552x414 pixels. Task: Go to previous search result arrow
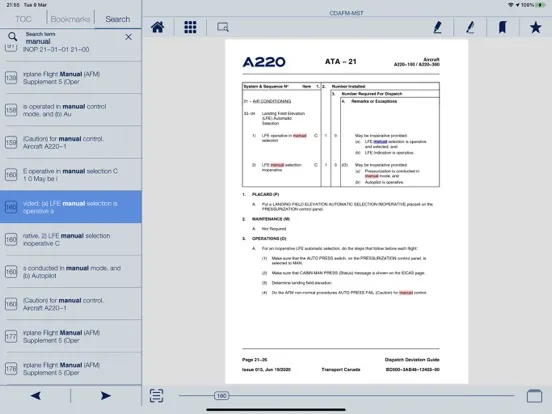click(36, 396)
